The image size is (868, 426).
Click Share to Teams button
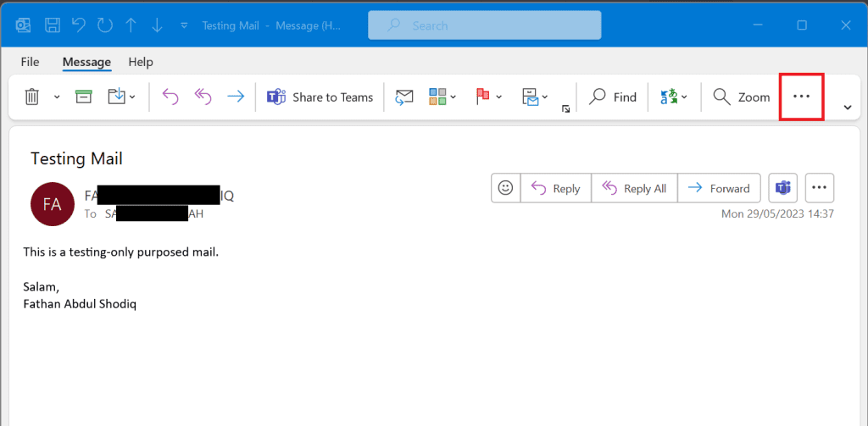click(320, 97)
